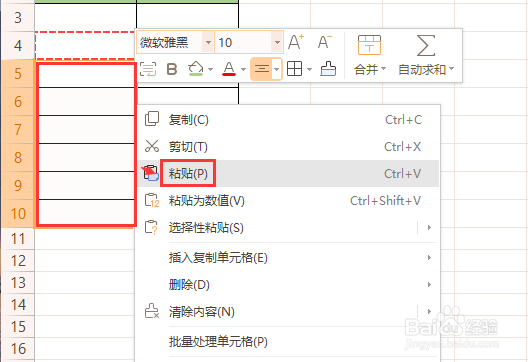Select row header 7

(18, 129)
